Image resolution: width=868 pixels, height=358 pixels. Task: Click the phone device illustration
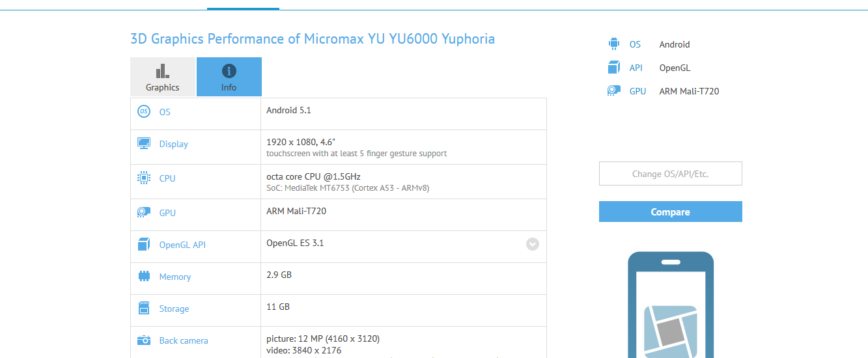click(670, 306)
